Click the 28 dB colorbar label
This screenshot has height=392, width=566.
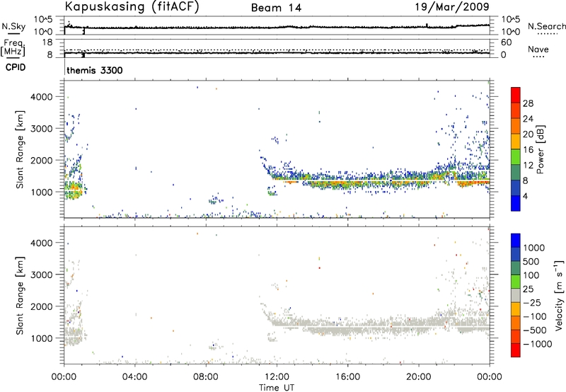(x=528, y=103)
